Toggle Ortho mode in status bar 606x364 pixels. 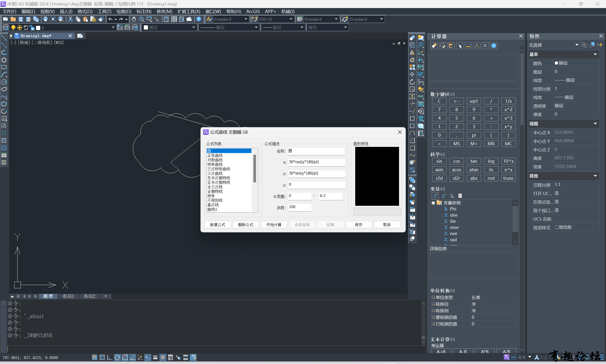click(110, 357)
